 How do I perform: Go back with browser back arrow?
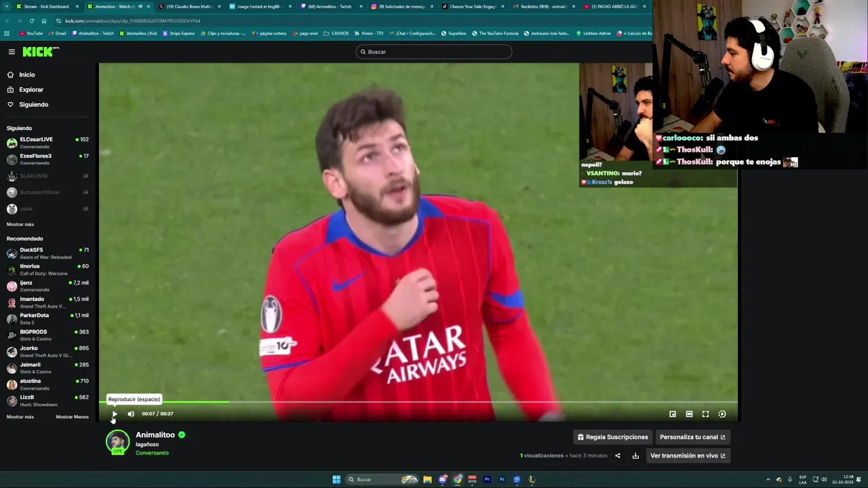point(7,21)
